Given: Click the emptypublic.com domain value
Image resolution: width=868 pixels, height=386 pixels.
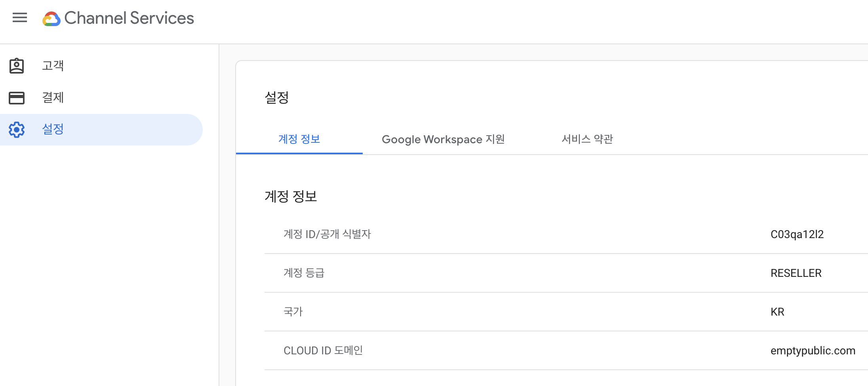Looking at the screenshot, I should pos(813,351).
